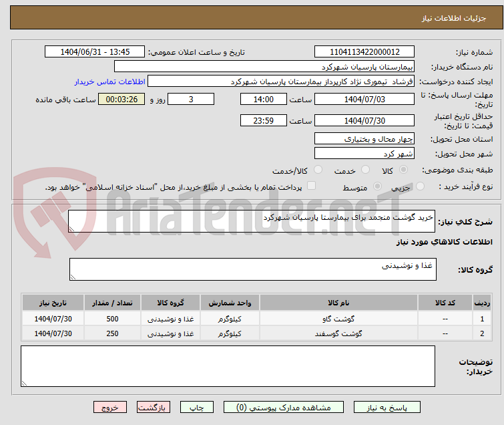Select the خدمت radio button

pos(365,170)
